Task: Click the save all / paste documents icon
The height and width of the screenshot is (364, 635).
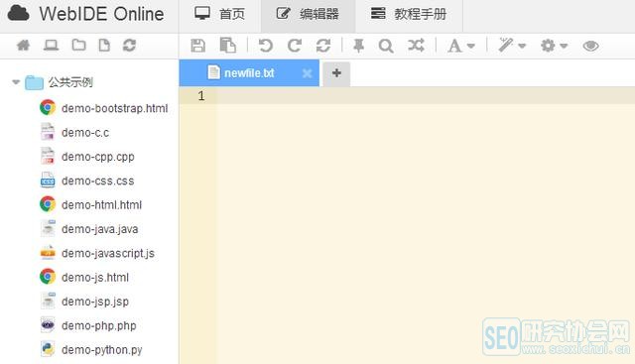Action: pos(227,46)
